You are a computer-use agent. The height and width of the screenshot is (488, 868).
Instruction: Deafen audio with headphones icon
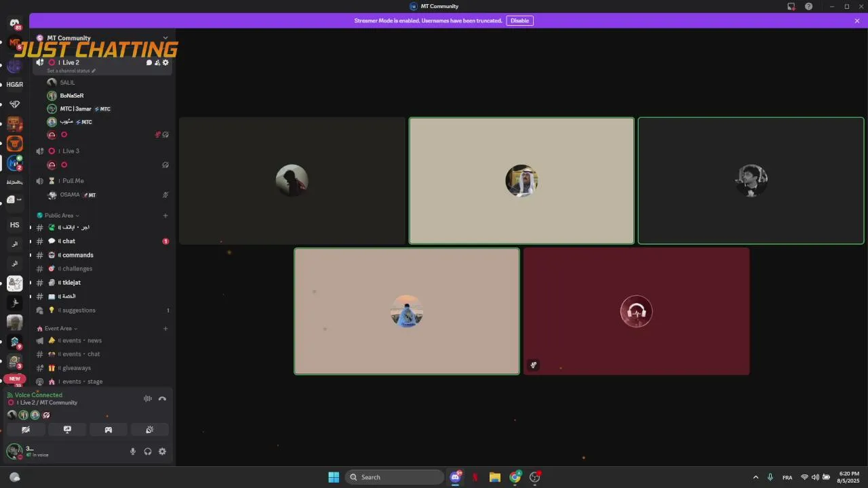click(148, 451)
